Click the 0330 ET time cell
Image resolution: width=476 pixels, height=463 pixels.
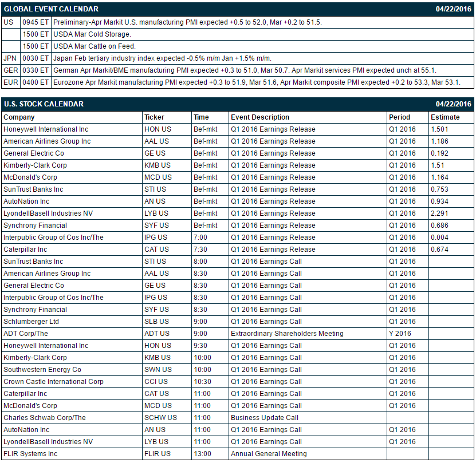tap(36, 70)
